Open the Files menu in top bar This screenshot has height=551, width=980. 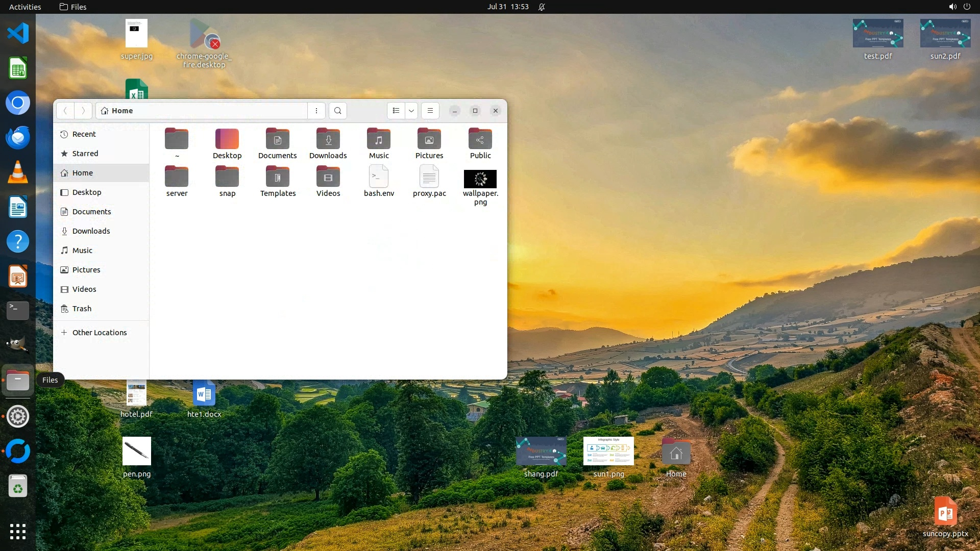[73, 7]
